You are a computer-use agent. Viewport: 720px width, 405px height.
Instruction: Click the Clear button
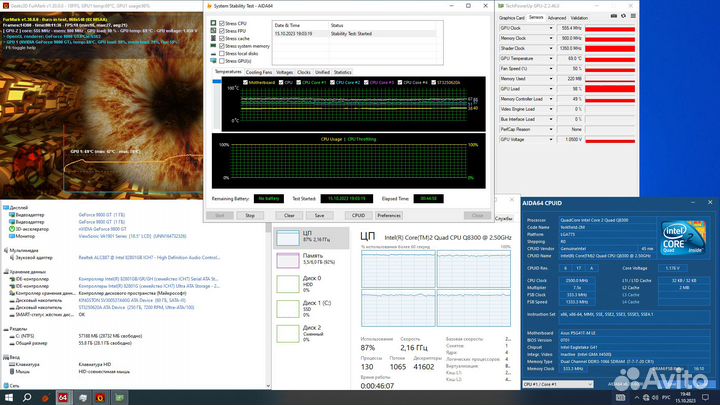[x=289, y=215]
